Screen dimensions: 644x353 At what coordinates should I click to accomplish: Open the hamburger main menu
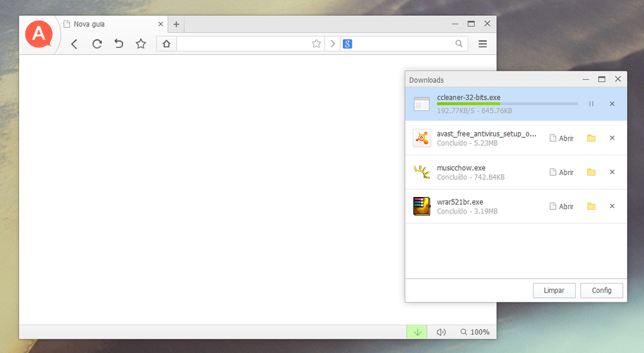pos(482,44)
